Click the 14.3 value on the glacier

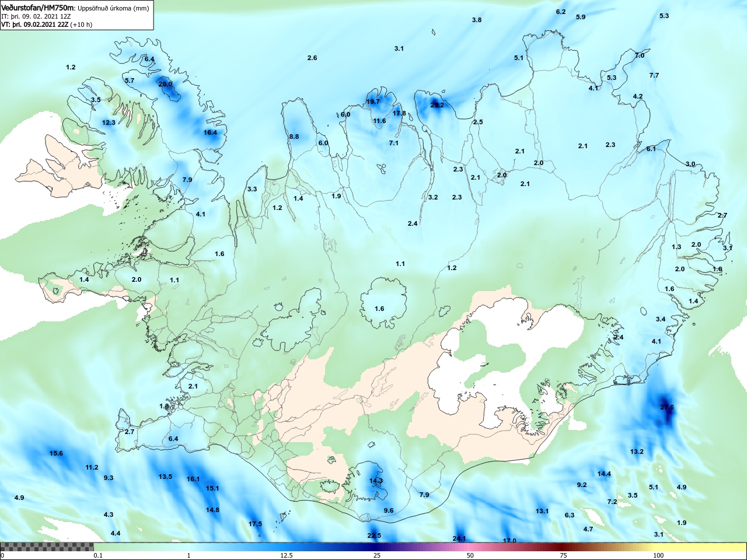tap(376, 481)
